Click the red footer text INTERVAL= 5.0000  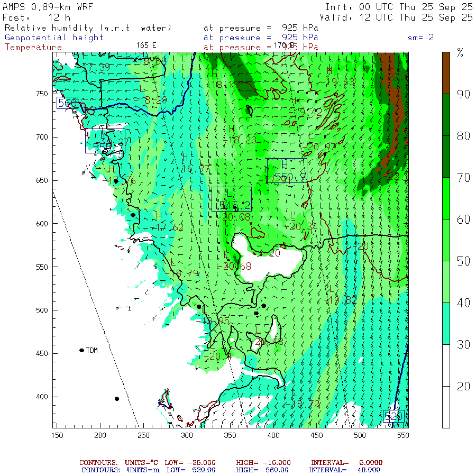click(346, 463)
